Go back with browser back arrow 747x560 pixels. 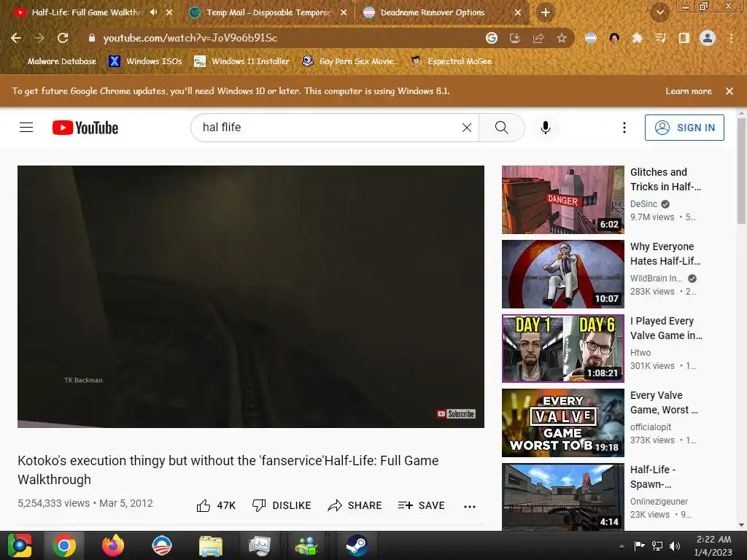[x=16, y=38]
